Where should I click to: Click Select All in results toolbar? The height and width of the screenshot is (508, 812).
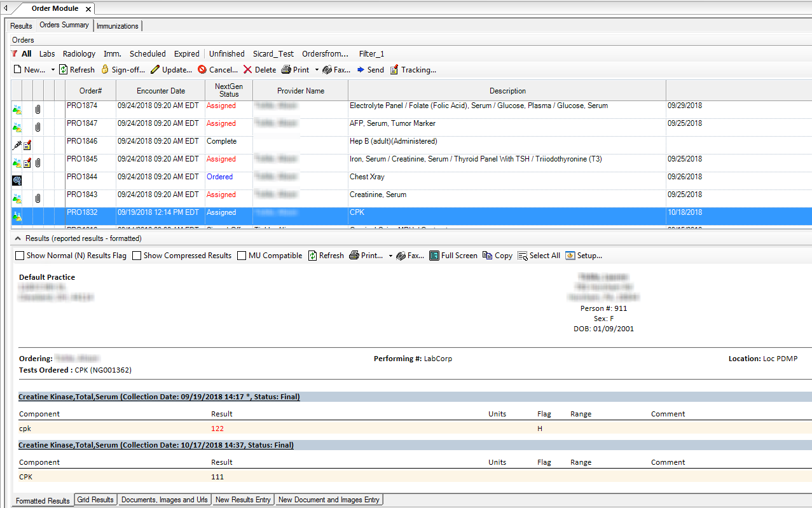[523, 256]
